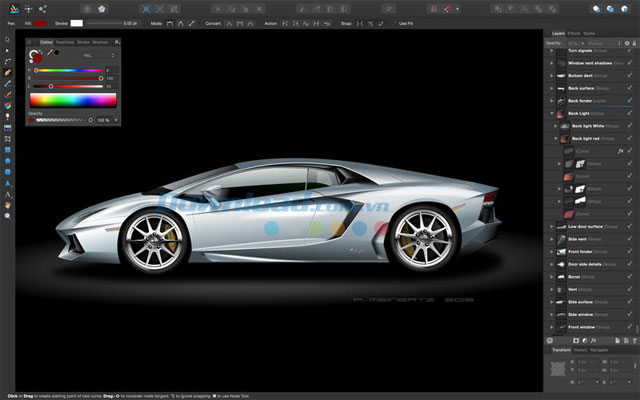Screen dimensions: 640x400
Task: Hide the Side vent layer
Action: [x=630, y=239]
